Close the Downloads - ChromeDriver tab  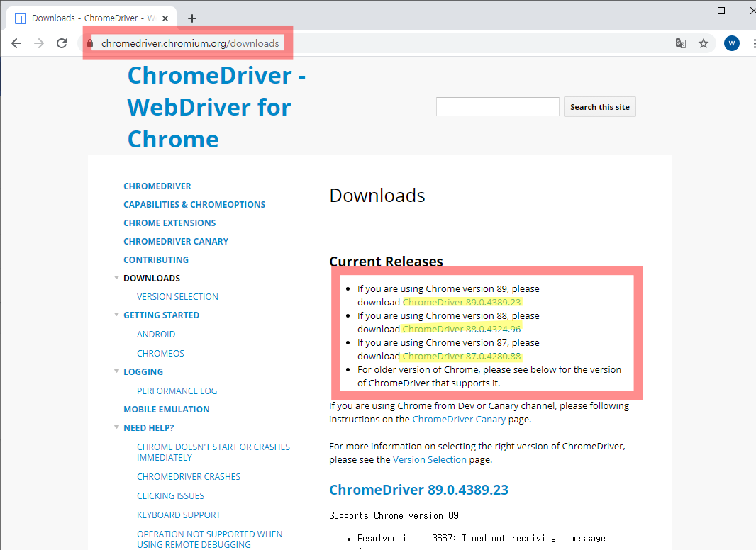point(165,18)
